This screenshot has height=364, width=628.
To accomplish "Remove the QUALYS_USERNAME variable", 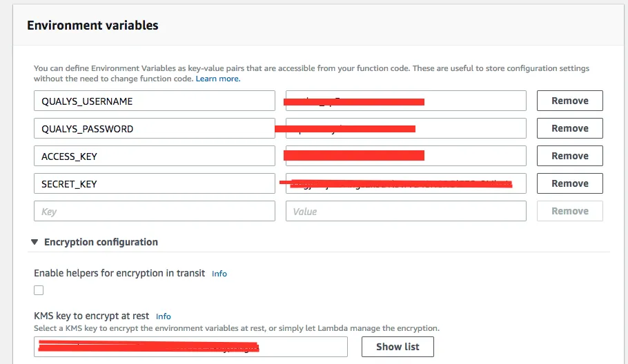I will coord(569,101).
